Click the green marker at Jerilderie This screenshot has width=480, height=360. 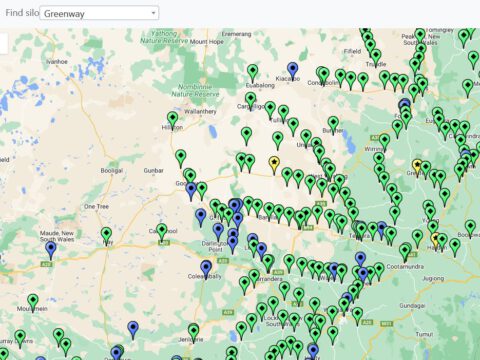pos(194,333)
